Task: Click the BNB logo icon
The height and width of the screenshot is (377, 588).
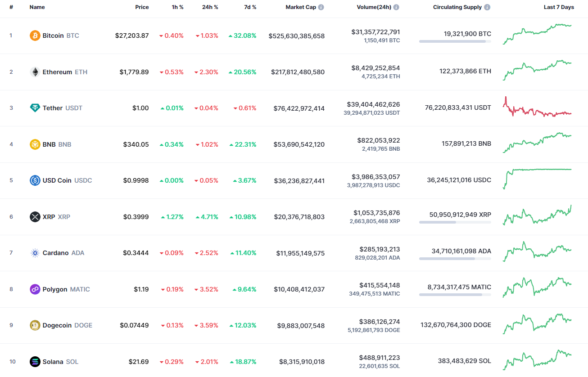Action: coord(35,144)
